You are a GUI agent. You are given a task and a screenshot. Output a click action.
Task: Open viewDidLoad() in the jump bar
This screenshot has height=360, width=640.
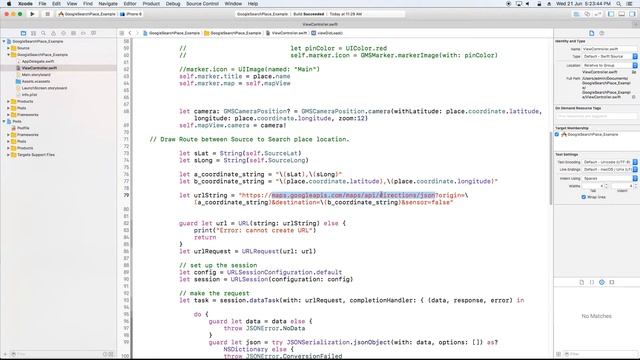(327, 33)
